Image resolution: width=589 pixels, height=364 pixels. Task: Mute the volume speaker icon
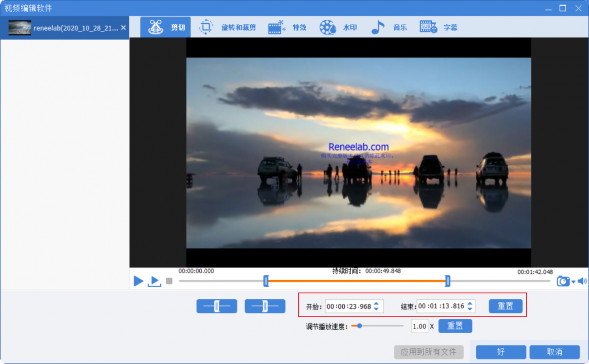point(582,281)
